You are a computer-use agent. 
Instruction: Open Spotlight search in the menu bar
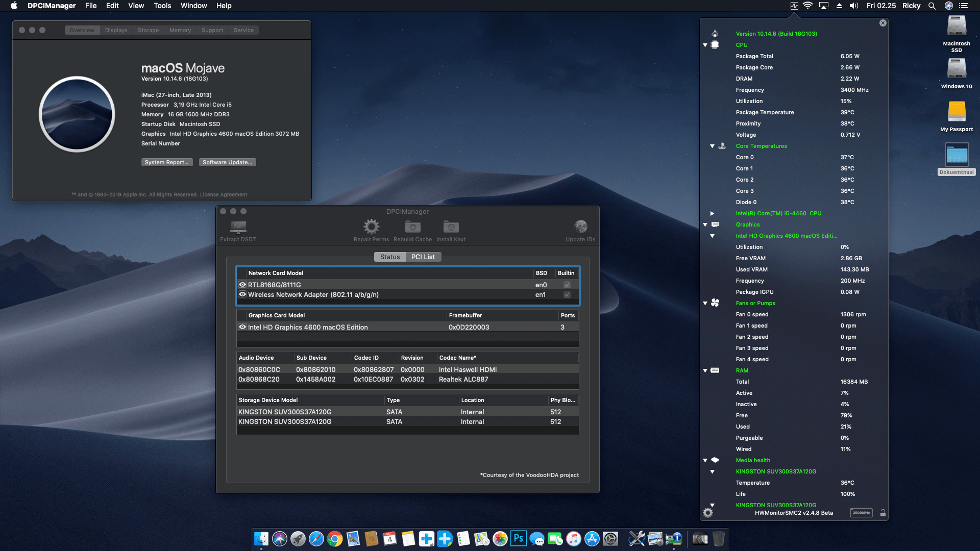(932, 6)
